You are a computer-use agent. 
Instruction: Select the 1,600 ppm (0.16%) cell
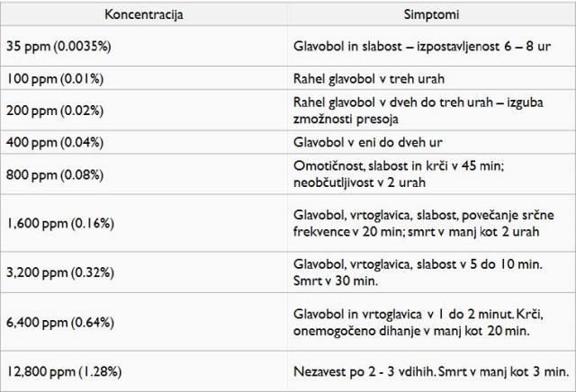(x=144, y=223)
